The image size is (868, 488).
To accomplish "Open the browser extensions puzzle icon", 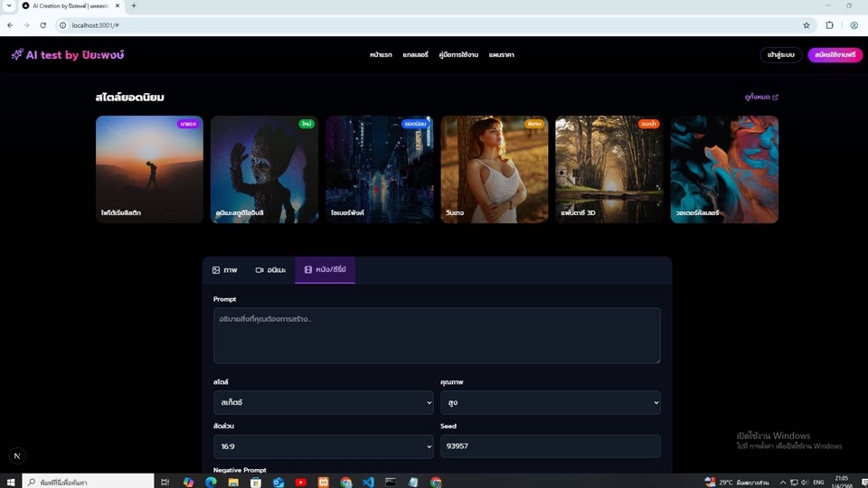I will [829, 25].
